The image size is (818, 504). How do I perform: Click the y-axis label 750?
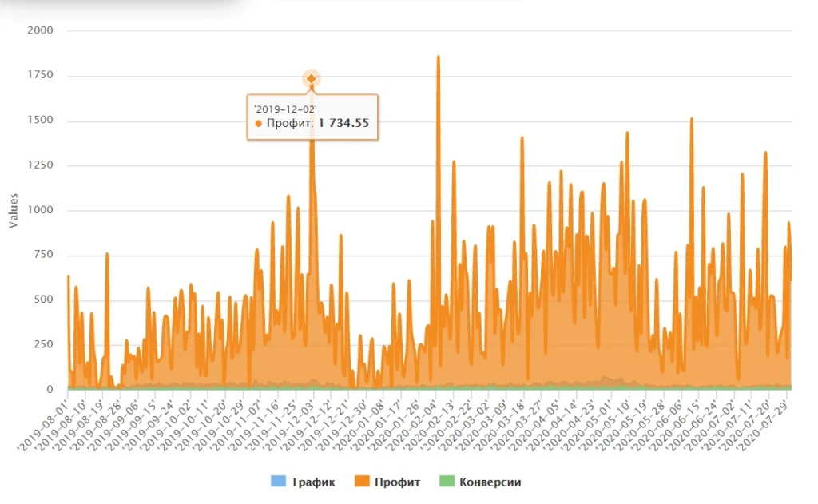tap(44, 254)
